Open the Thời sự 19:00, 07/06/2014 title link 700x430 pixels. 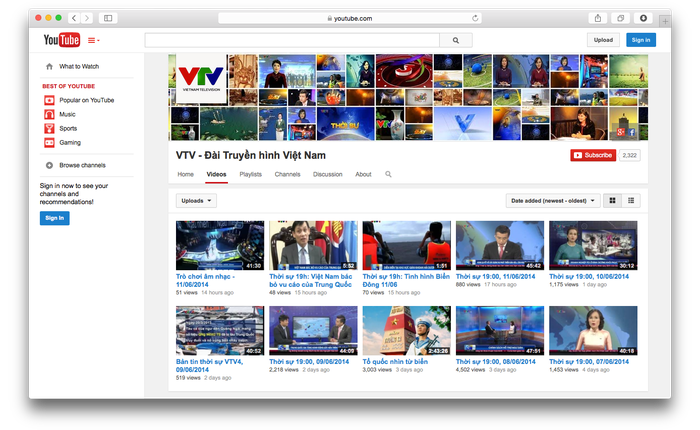pos(589,362)
